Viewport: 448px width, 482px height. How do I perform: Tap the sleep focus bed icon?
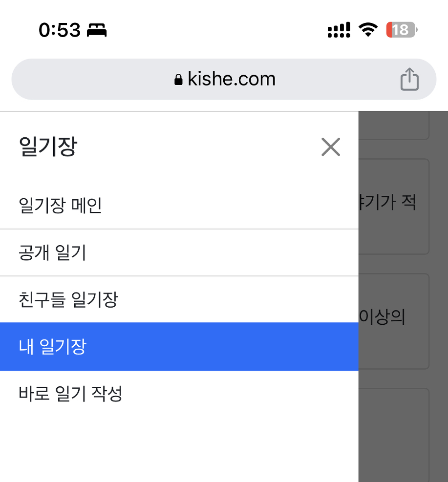[x=97, y=30]
